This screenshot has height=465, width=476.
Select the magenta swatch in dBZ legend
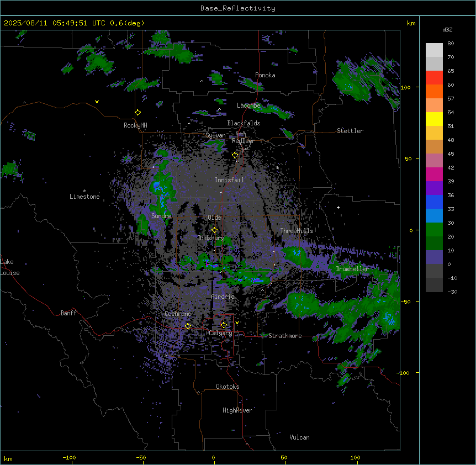click(x=434, y=175)
